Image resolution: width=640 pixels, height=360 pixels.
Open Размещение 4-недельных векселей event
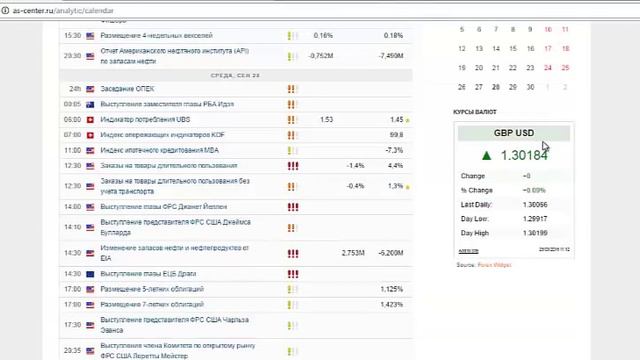coord(156,36)
